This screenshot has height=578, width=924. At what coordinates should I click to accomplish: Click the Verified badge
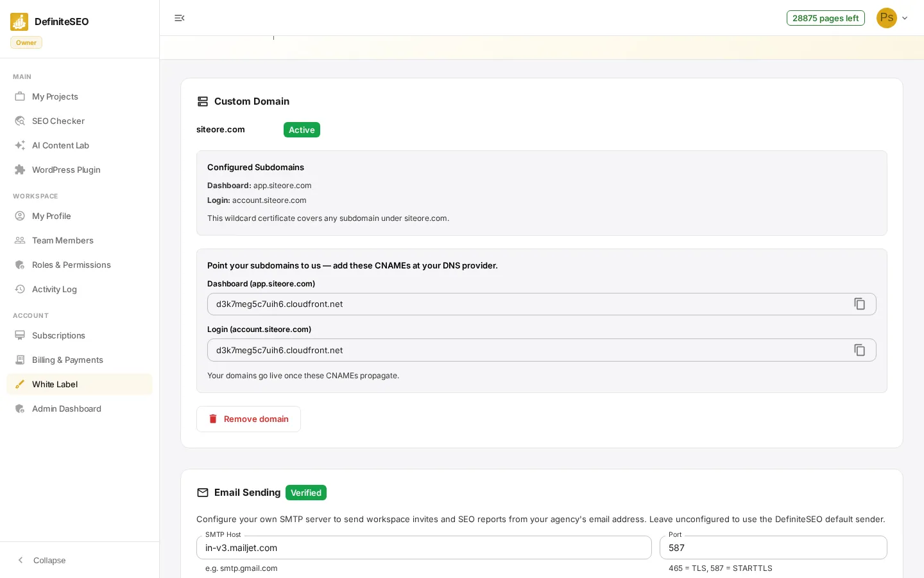(306, 493)
